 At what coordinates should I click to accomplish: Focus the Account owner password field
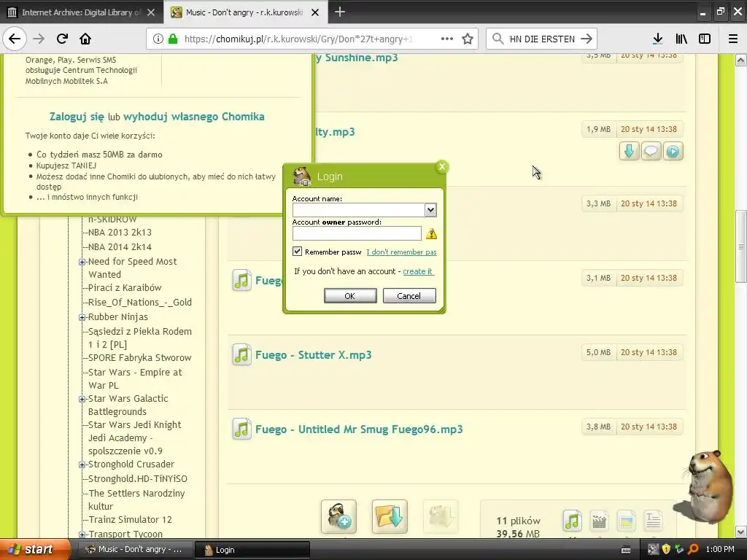pyautogui.click(x=357, y=233)
